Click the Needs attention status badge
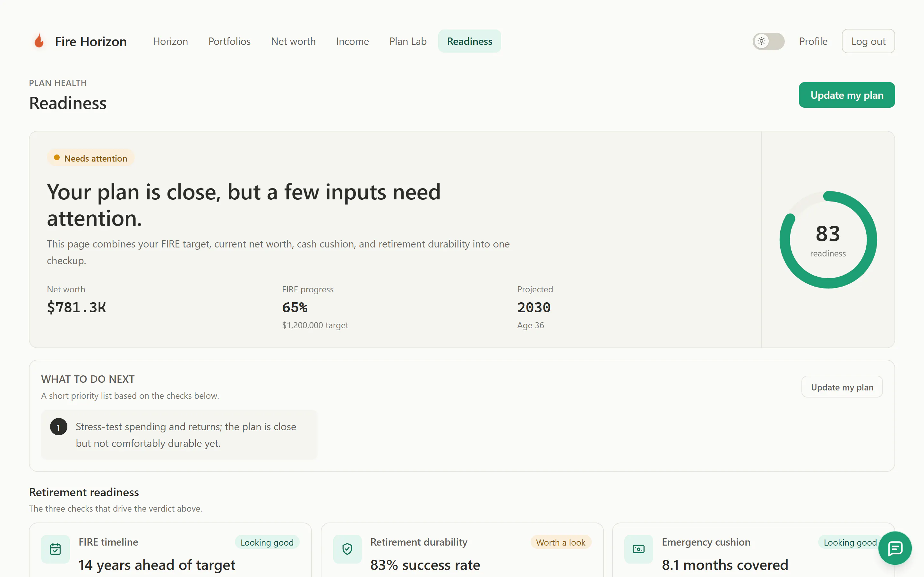 click(90, 158)
